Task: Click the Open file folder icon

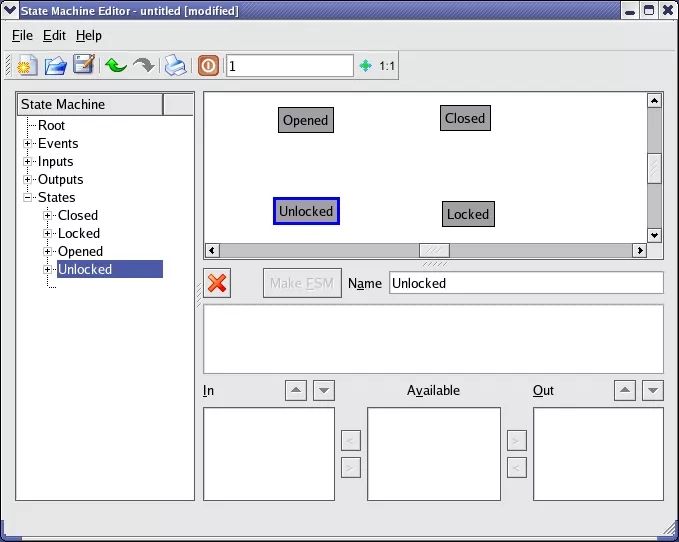Action: point(55,66)
